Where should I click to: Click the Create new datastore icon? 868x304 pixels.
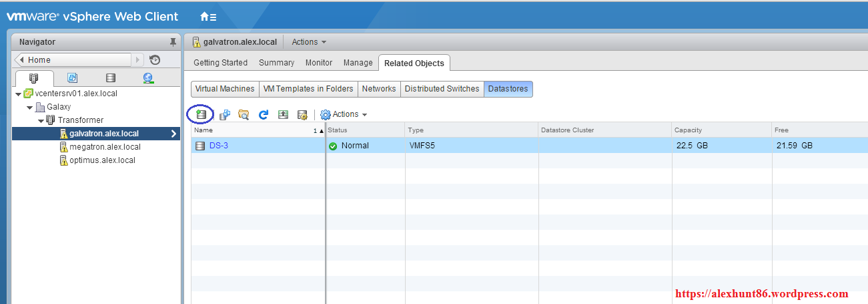pos(201,114)
